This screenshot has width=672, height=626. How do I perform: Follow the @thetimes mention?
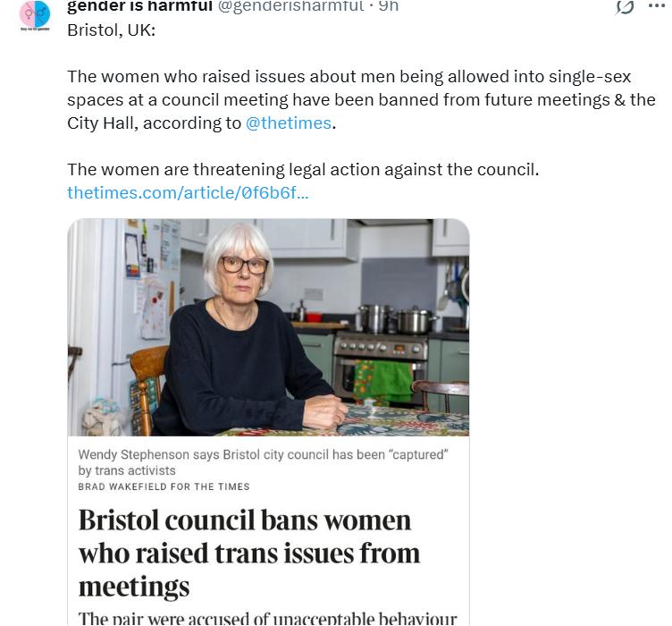click(289, 123)
